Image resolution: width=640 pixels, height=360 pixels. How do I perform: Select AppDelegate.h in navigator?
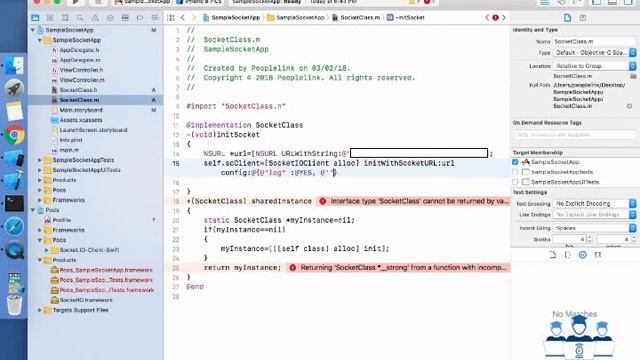click(79, 50)
